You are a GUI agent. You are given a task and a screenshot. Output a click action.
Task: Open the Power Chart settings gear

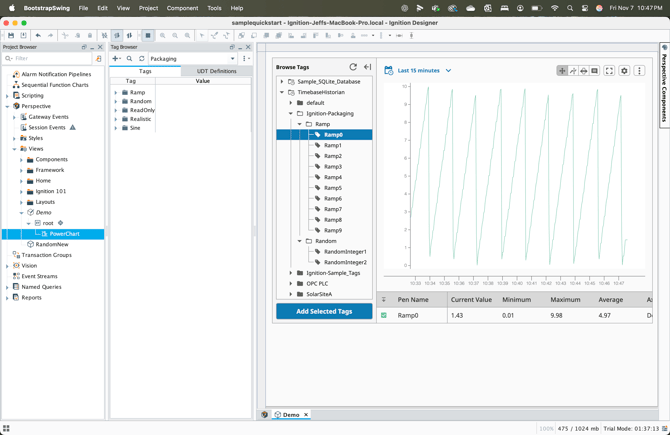tap(624, 71)
